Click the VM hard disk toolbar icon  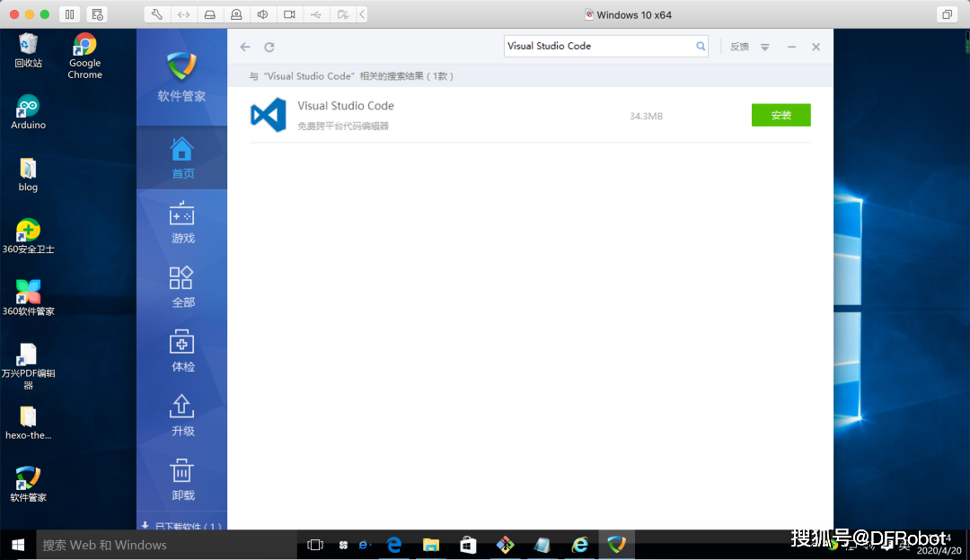[209, 14]
